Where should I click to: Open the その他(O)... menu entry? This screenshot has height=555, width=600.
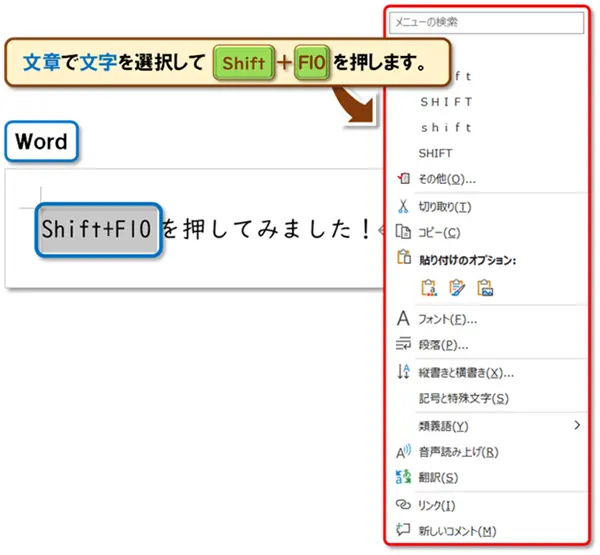[x=447, y=180]
